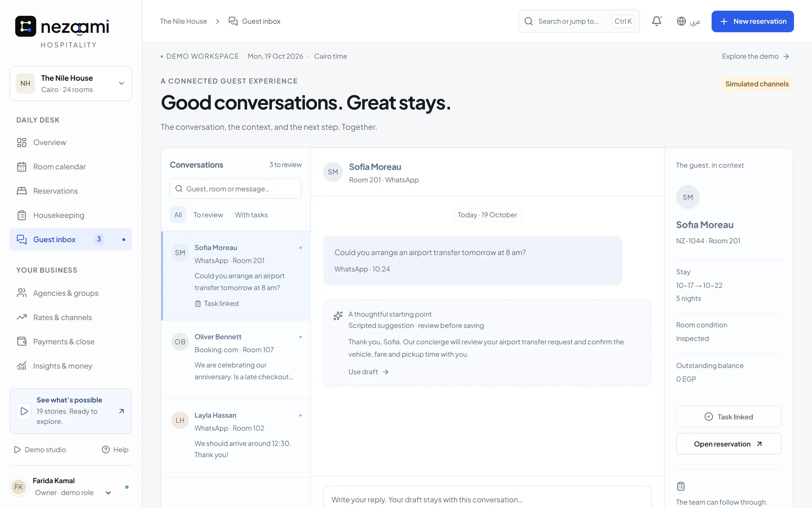The height and width of the screenshot is (508, 812).
Task: Expand the Farida Kamal account menu
Action: point(71,487)
